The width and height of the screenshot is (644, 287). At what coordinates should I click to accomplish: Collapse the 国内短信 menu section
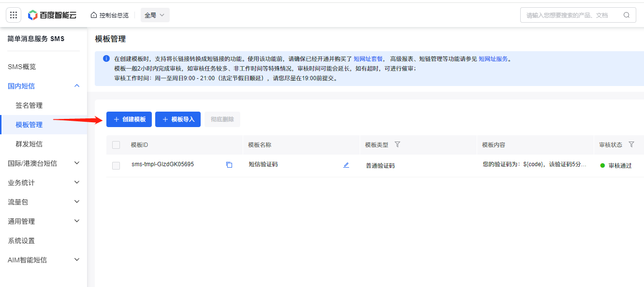(76, 86)
